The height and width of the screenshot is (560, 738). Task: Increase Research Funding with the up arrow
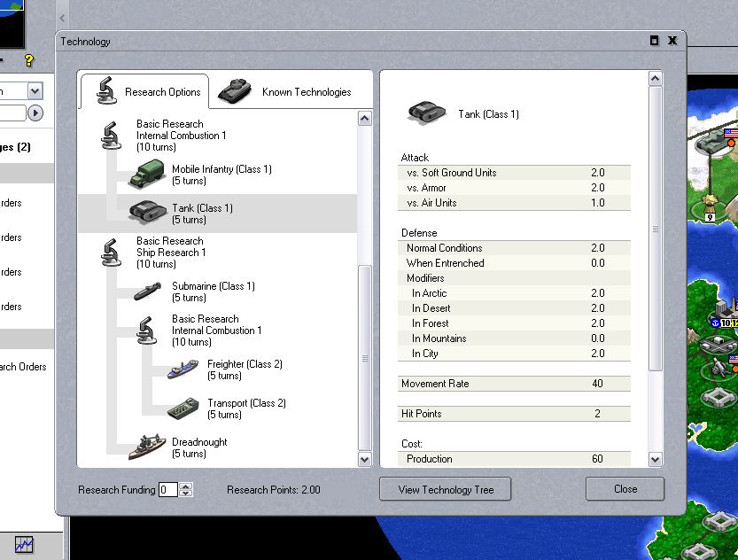pos(185,486)
